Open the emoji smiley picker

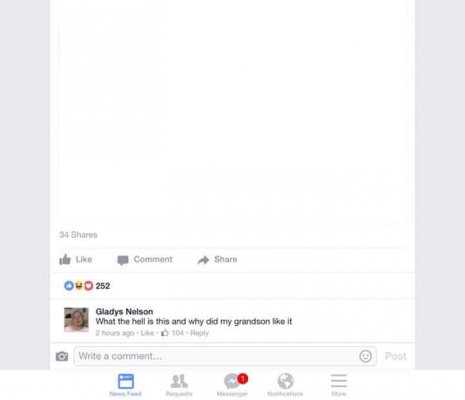pos(365,356)
